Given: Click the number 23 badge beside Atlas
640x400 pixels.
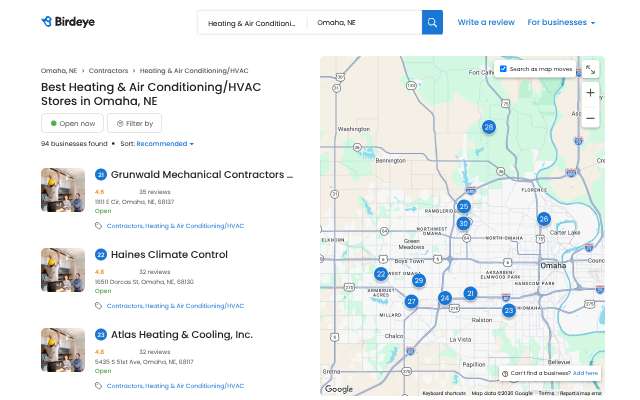Looking at the screenshot, I should 101,335.
